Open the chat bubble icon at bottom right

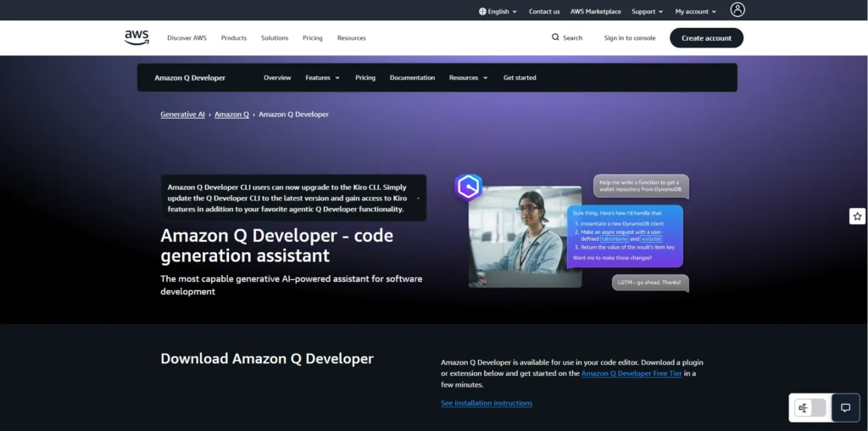(x=845, y=408)
